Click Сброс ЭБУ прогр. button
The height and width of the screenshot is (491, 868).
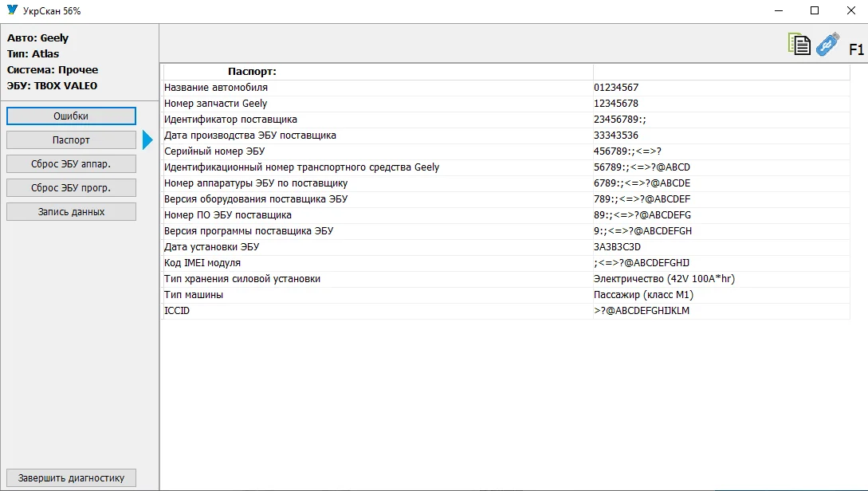tap(71, 187)
